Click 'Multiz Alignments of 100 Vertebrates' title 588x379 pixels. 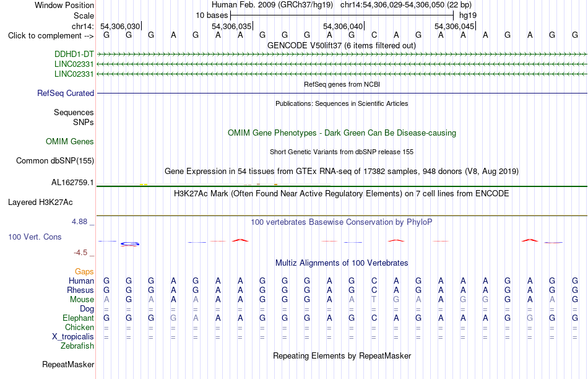(x=342, y=263)
